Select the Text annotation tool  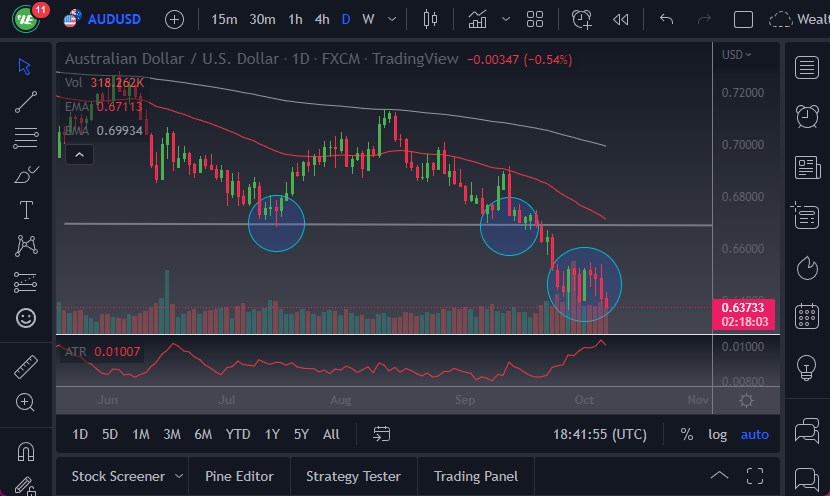(26, 210)
